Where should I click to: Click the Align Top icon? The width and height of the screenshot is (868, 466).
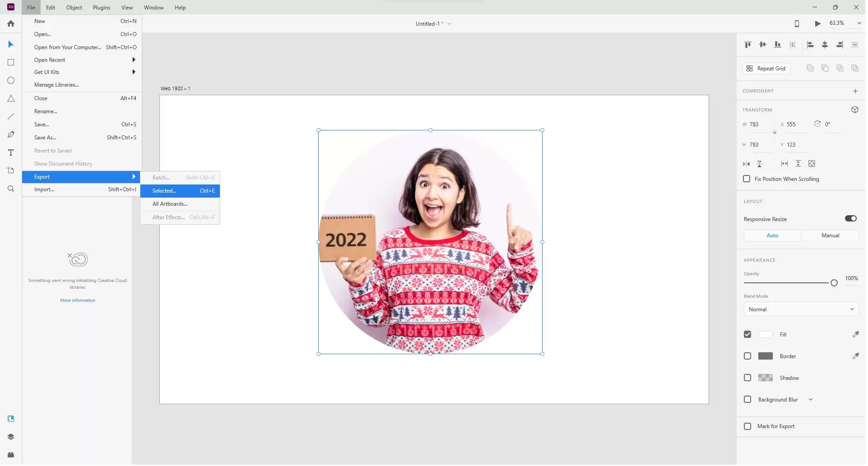[x=747, y=44]
